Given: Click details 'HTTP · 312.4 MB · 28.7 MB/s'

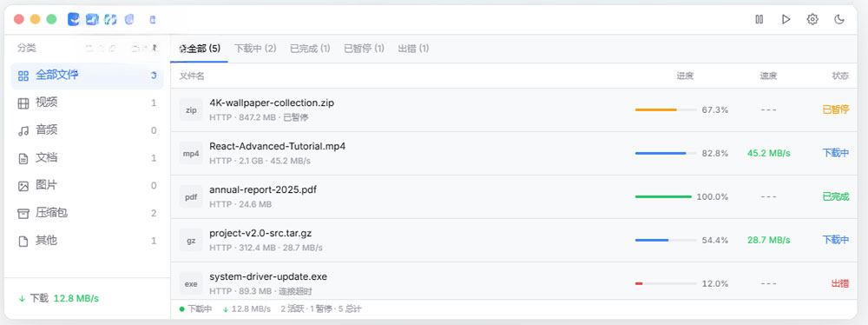Looking at the screenshot, I should [x=266, y=248].
